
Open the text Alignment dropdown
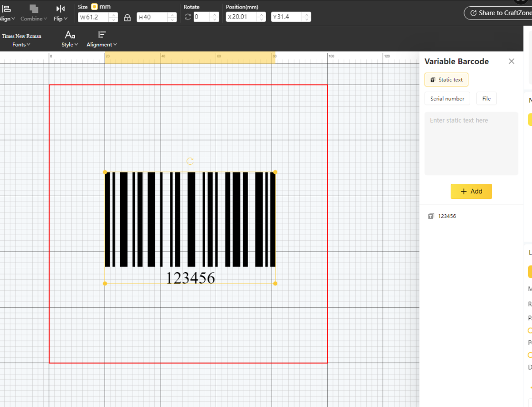point(102,39)
